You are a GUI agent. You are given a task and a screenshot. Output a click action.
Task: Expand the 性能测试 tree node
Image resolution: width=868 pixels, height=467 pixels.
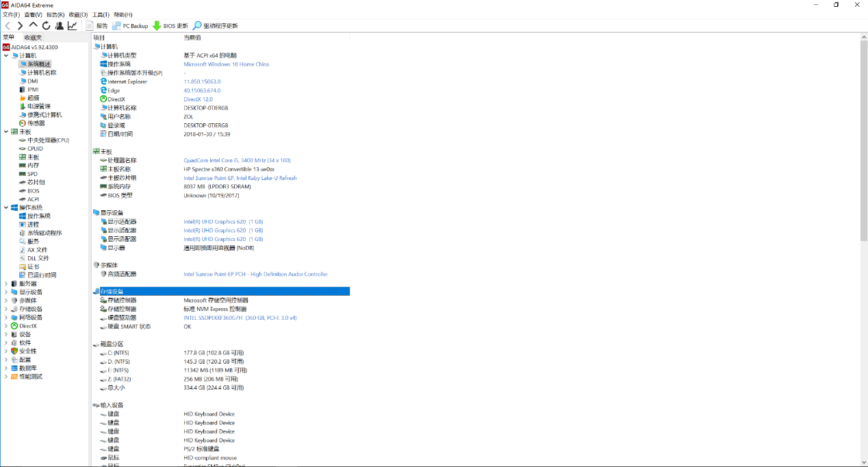6,377
